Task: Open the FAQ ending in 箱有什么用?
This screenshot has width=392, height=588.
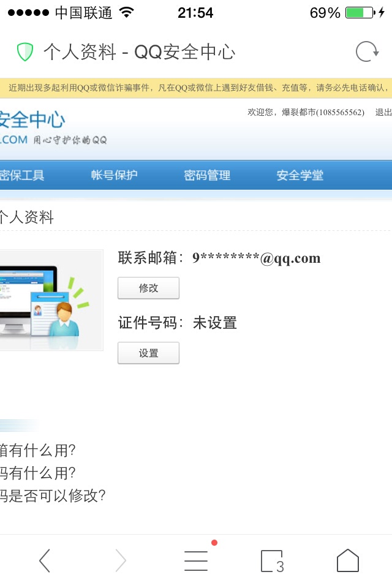Action: 37,450
